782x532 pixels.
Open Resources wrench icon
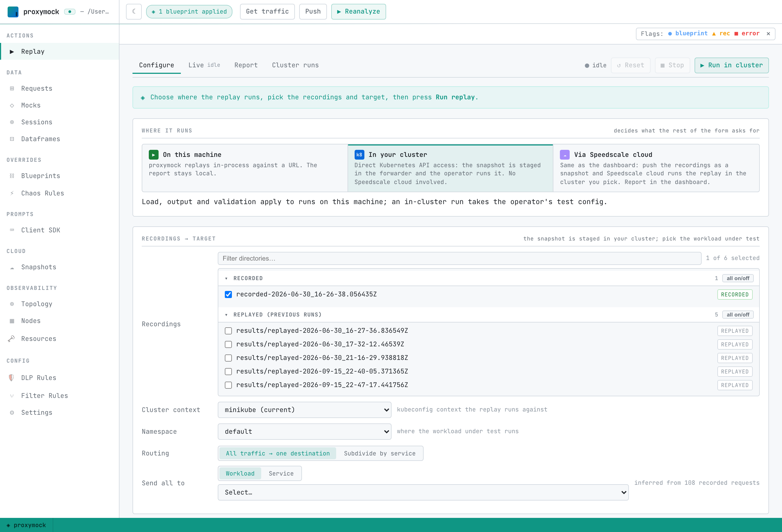coord(11,339)
